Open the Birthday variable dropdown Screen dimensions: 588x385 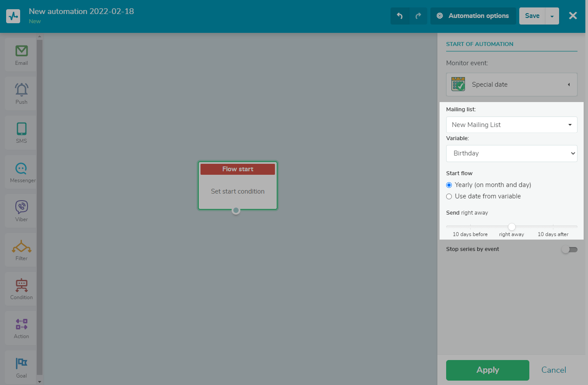coord(511,154)
